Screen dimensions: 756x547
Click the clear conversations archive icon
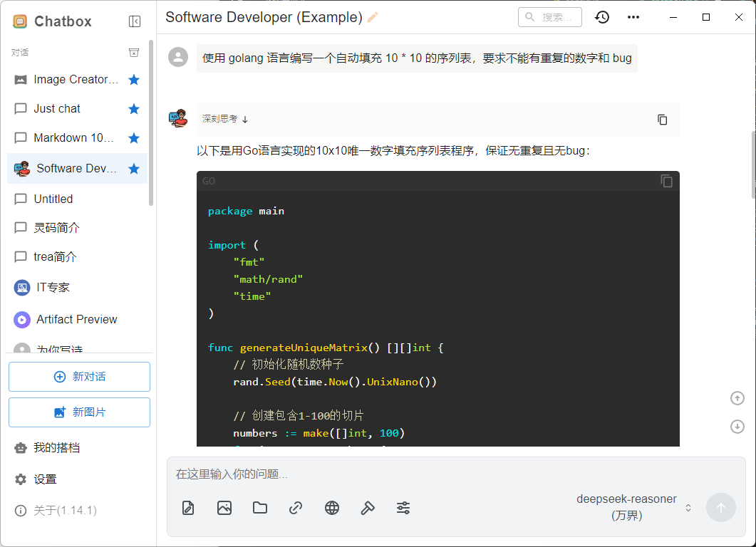pos(134,53)
